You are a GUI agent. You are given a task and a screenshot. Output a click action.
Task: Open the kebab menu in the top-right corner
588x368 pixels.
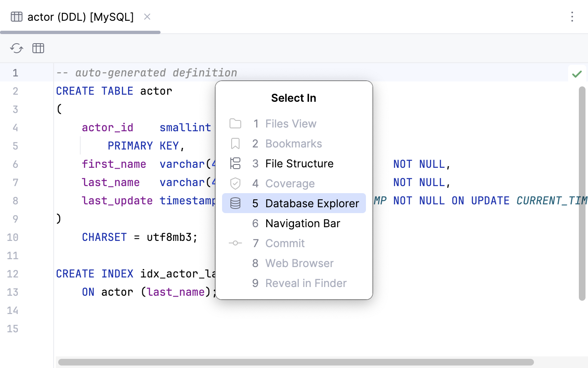point(572,17)
